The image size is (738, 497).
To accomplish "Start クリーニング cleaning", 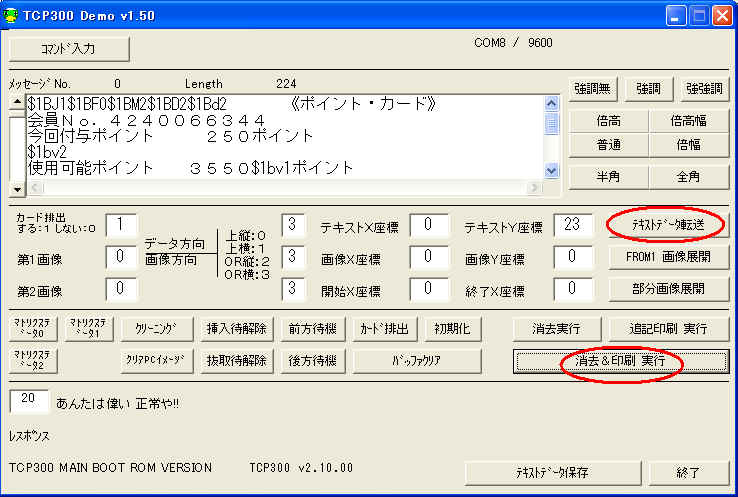I will pyautogui.click(x=157, y=329).
